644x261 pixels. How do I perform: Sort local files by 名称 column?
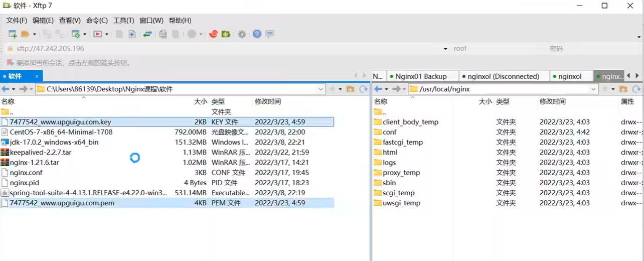(8, 101)
